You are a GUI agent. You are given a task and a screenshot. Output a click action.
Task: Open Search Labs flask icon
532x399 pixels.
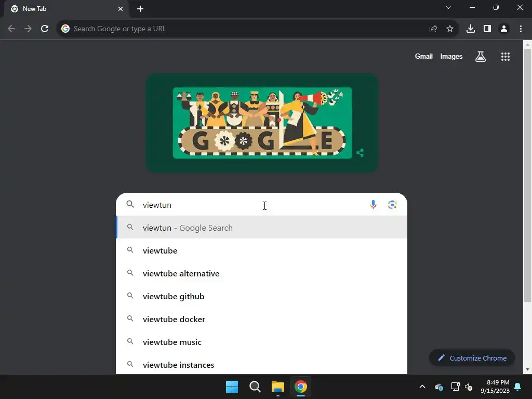pyautogui.click(x=481, y=57)
